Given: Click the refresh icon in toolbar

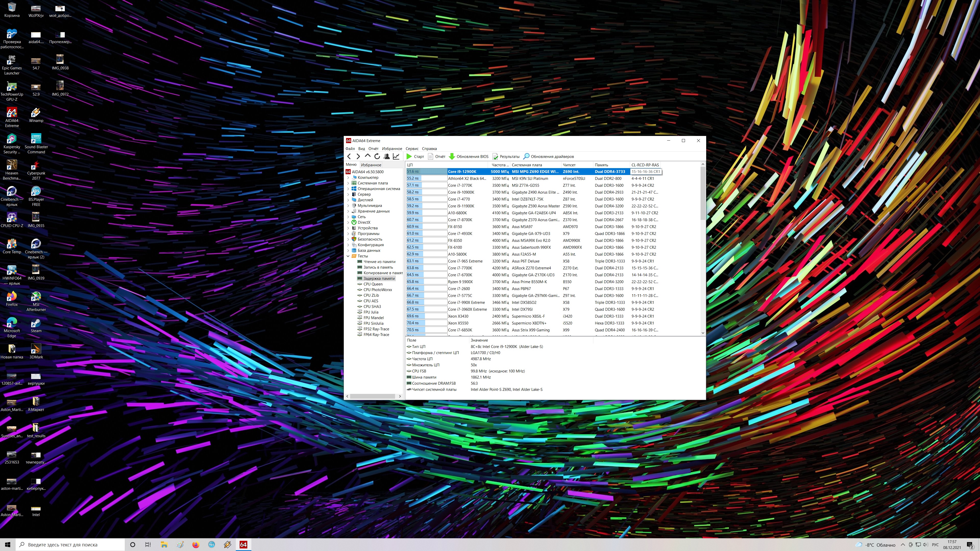Looking at the screenshot, I should click(377, 156).
